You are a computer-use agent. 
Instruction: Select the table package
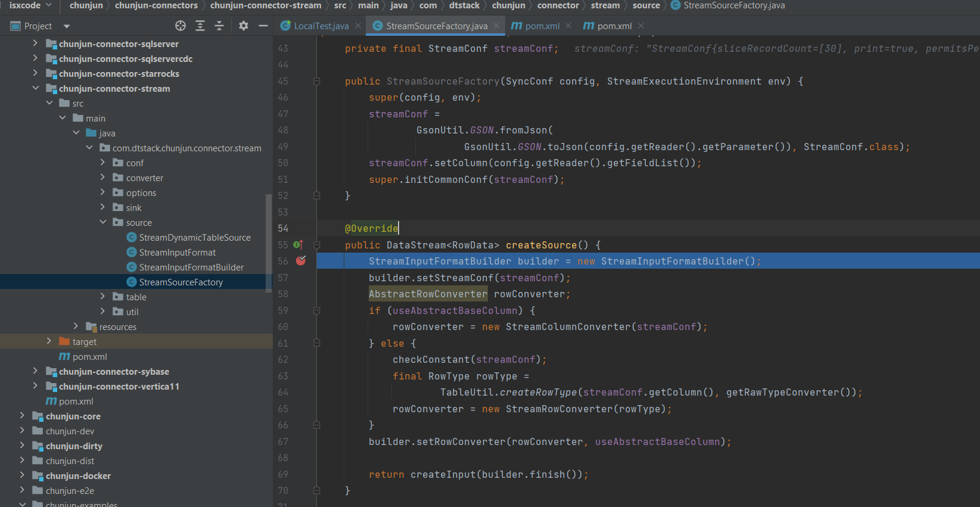point(136,297)
